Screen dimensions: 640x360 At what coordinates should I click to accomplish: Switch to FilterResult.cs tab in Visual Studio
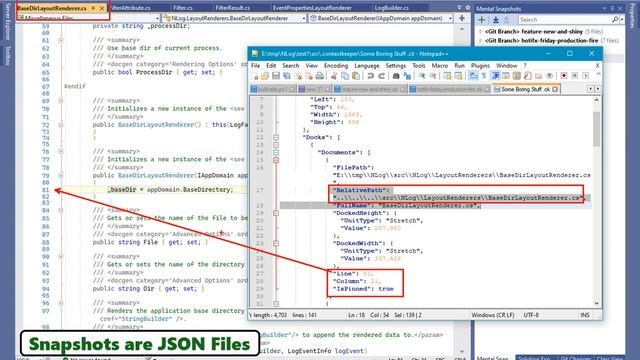click(x=232, y=8)
